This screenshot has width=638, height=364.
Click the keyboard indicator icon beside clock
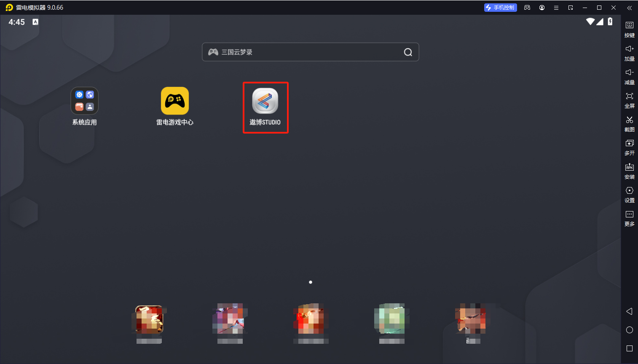tap(35, 22)
